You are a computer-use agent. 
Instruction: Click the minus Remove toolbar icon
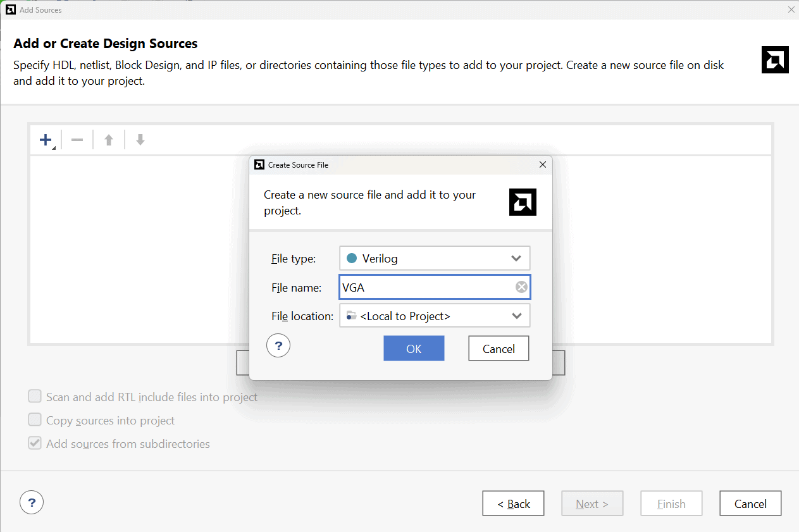pyautogui.click(x=77, y=140)
